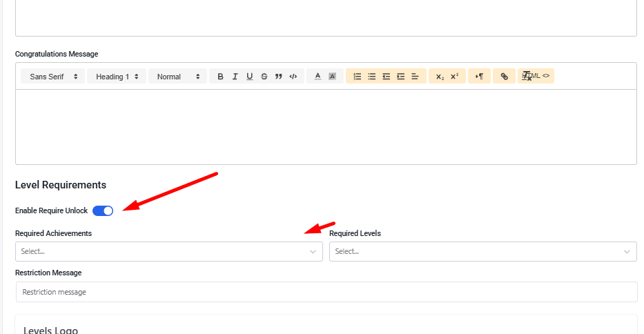This screenshot has height=334, width=644.
Task: Open the Normal size dropdown
Action: [x=178, y=77]
